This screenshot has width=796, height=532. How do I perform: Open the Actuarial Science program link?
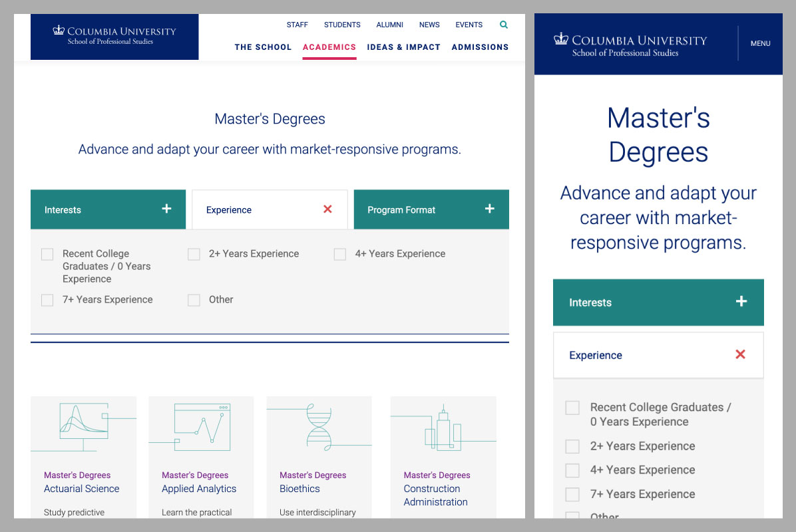pos(82,489)
